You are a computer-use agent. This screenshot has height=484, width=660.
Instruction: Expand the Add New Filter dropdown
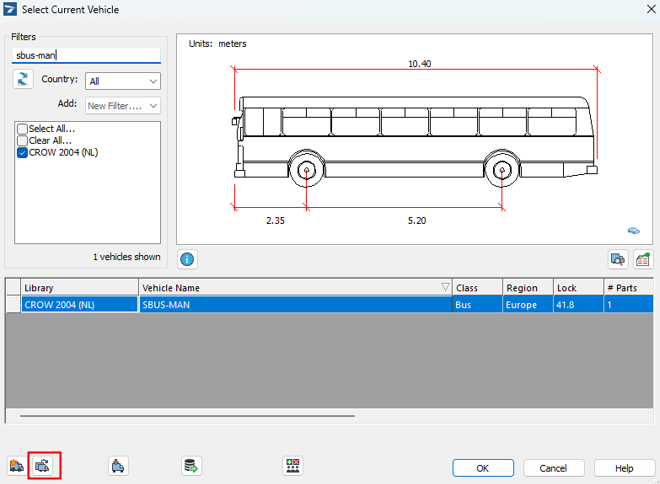122,105
